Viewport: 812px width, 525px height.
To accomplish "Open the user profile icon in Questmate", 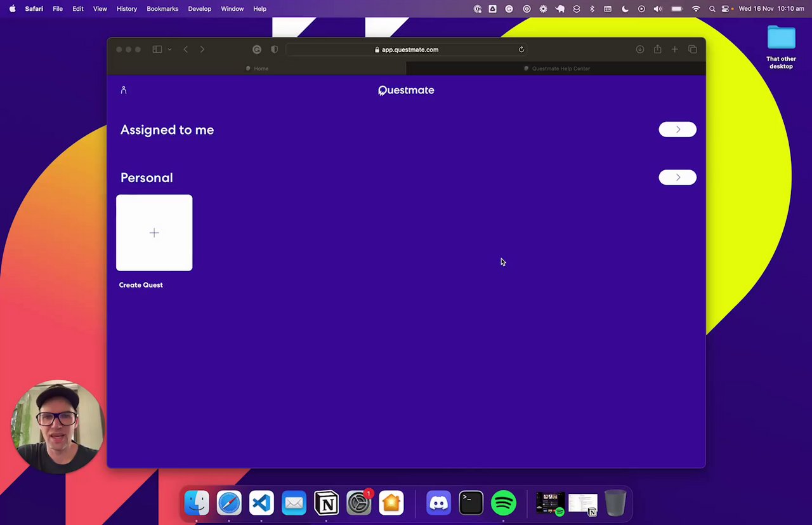I will pos(124,90).
